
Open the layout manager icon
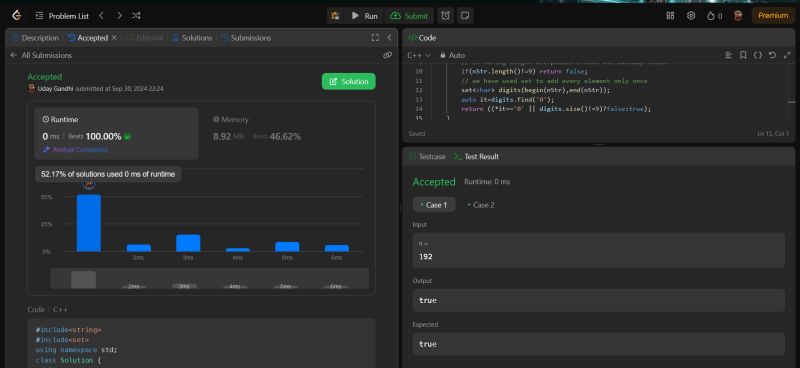pos(670,16)
